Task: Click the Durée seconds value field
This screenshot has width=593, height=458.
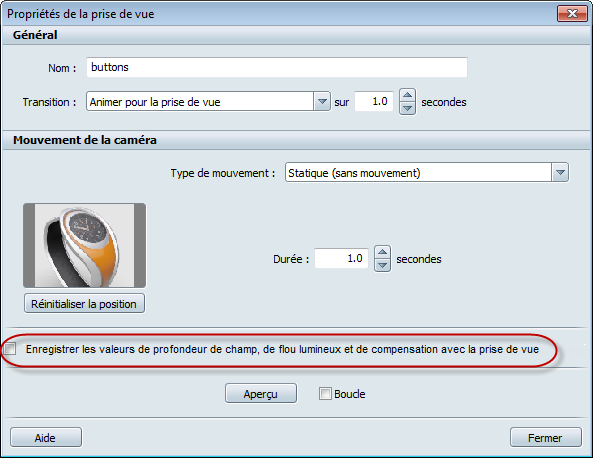Action: coord(341,259)
